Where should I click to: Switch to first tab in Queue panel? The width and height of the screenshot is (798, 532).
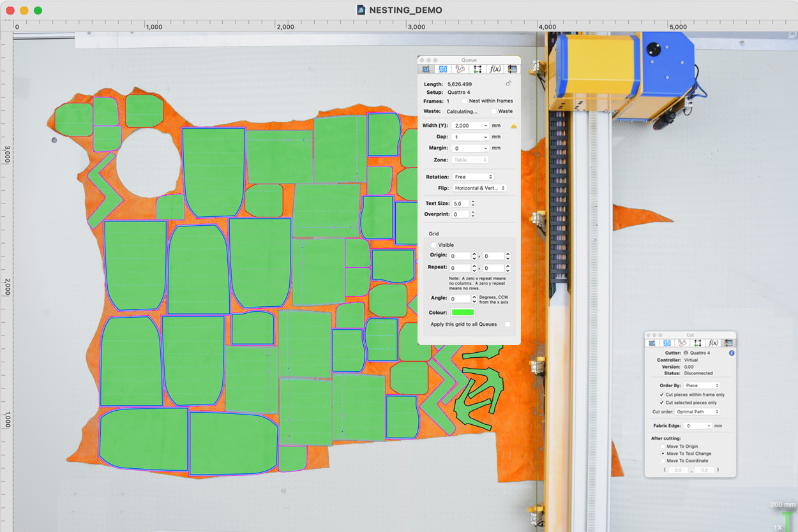(425, 69)
